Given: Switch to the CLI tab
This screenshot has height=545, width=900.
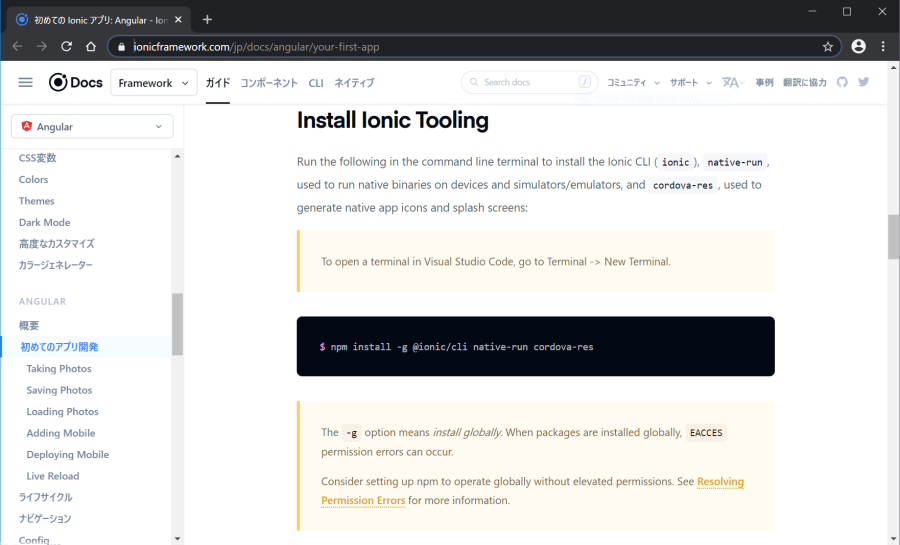Looking at the screenshot, I should click(316, 83).
